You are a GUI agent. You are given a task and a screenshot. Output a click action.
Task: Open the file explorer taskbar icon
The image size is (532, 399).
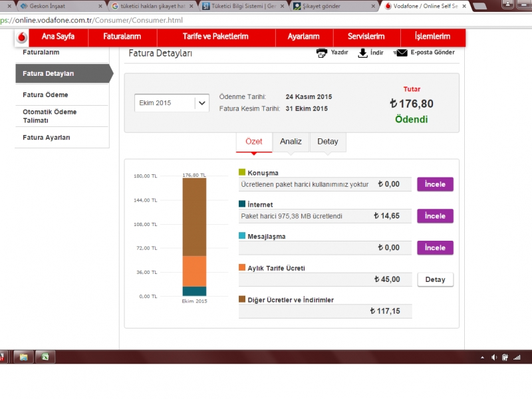click(x=23, y=357)
